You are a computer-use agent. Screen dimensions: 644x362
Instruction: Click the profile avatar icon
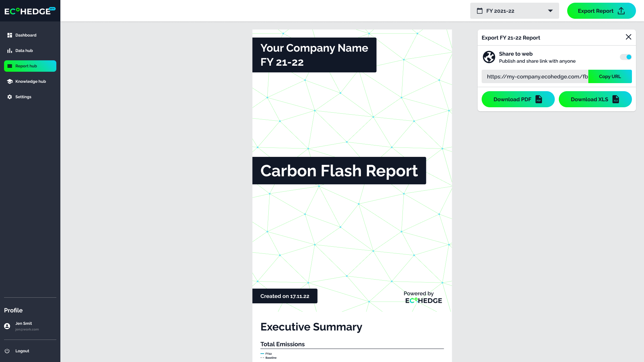[7, 326]
